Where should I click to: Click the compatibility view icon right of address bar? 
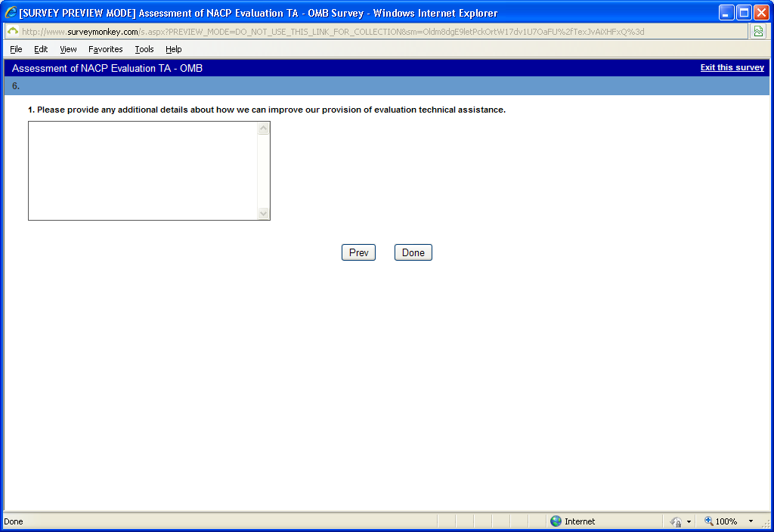[x=758, y=32]
